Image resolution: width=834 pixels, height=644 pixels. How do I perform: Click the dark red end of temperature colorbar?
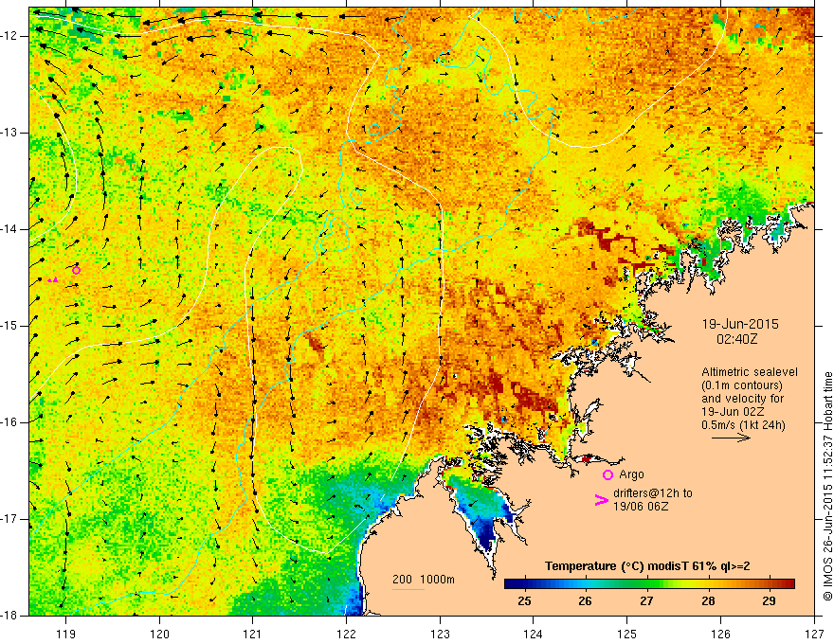pyautogui.click(x=789, y=584)
